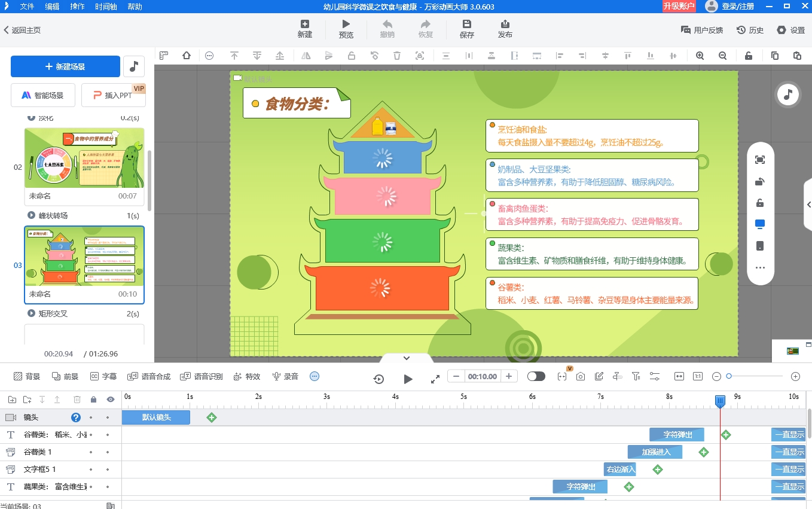Click the 新建场景 button
812x509 pixels.
tap(65, 66)
